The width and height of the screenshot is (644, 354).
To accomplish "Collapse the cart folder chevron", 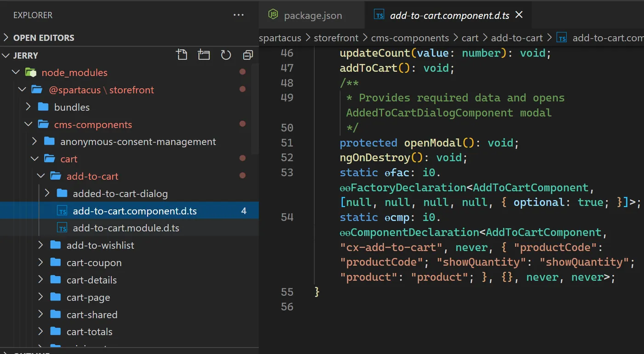I will (x=34, y=159).
